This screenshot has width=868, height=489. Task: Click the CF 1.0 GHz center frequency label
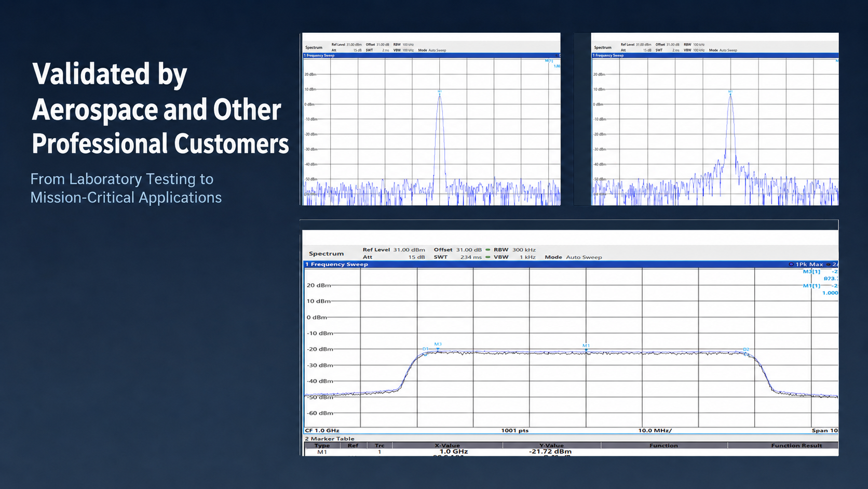point(322,430)
